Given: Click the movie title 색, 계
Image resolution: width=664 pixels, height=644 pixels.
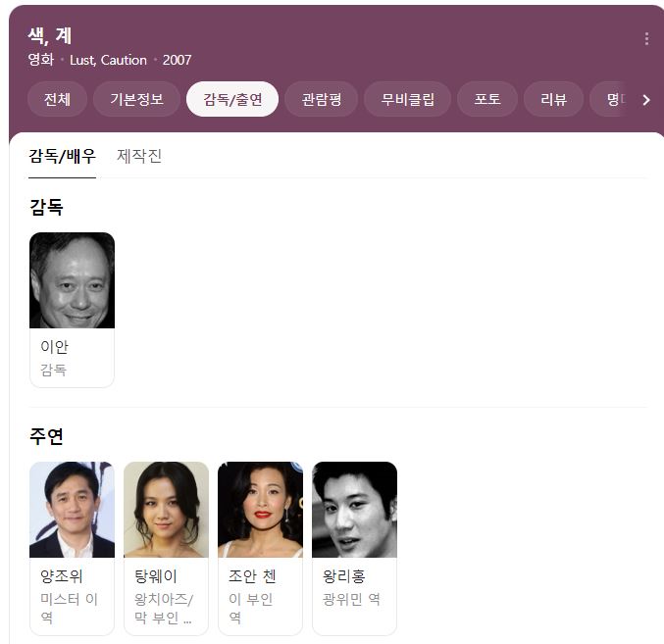Looking at the screenshot, I should 49,36.
